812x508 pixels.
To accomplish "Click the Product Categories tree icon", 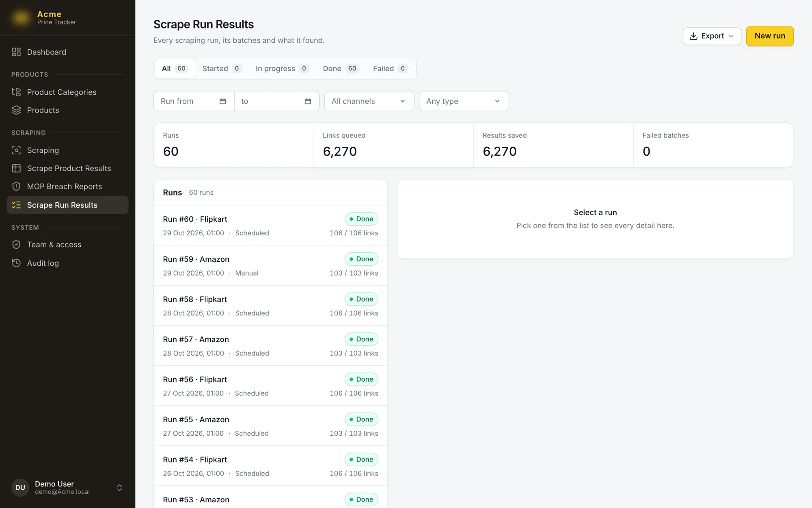I will tap(16, 92).
